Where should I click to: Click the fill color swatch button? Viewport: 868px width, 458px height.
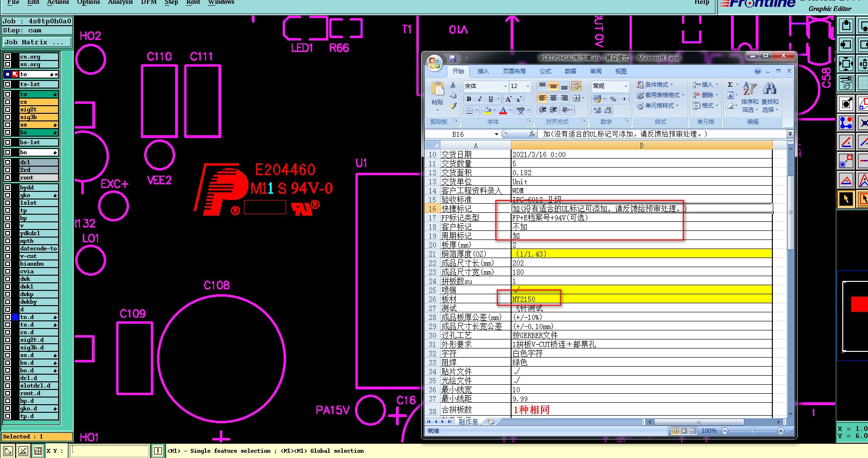[x=487, y=110]
